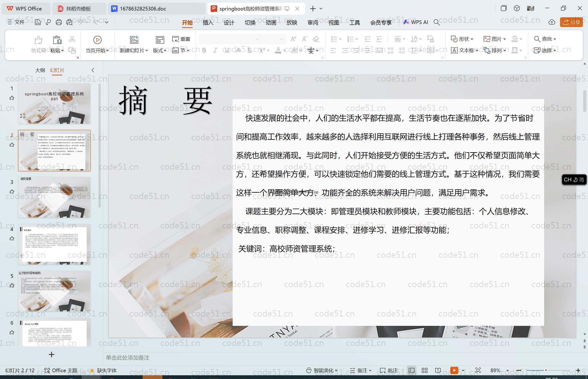Image resolution: width=588 pixels, height=379 pixels.
Task: Switch to the Animation tab
Action: coord(271,23)
